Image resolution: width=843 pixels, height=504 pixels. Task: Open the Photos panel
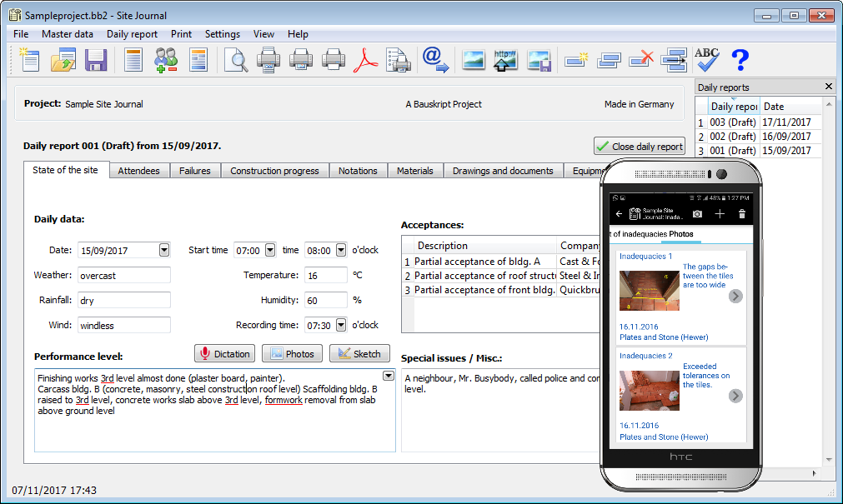pyautogui.click(x=292, y=352)
